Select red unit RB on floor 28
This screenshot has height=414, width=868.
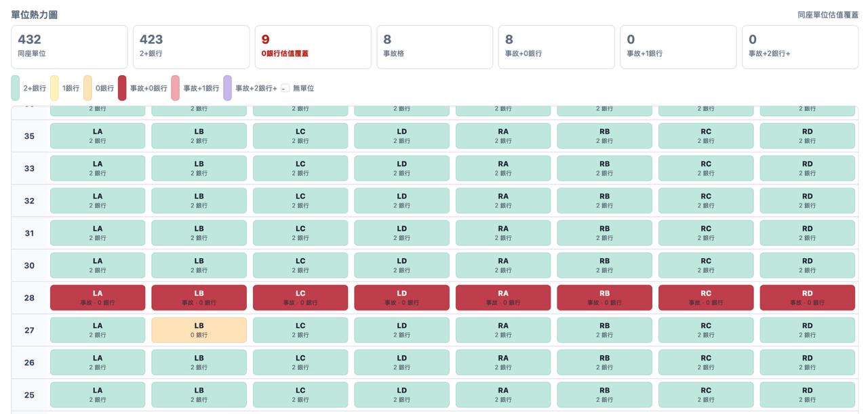pyautogui.click(x=604, y=297)
